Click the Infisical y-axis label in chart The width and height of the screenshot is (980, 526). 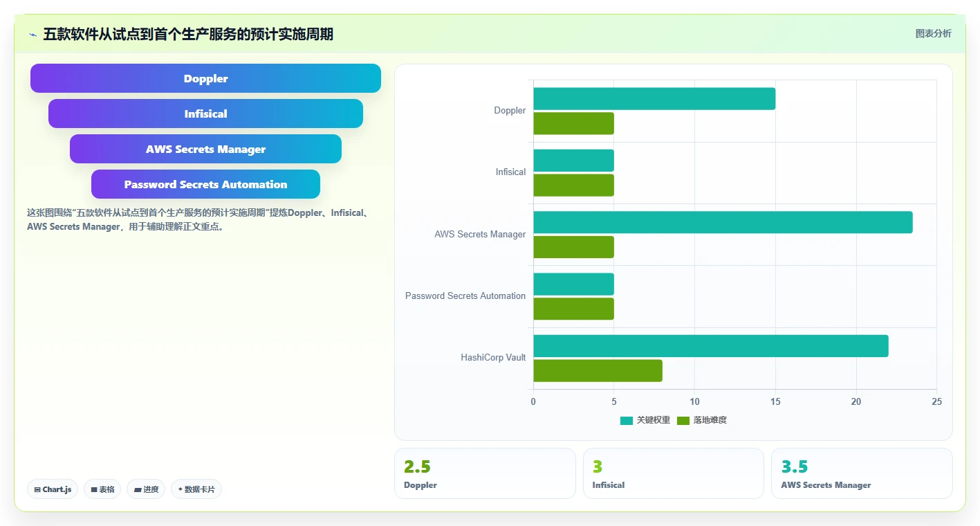click(x=510, y=172)
